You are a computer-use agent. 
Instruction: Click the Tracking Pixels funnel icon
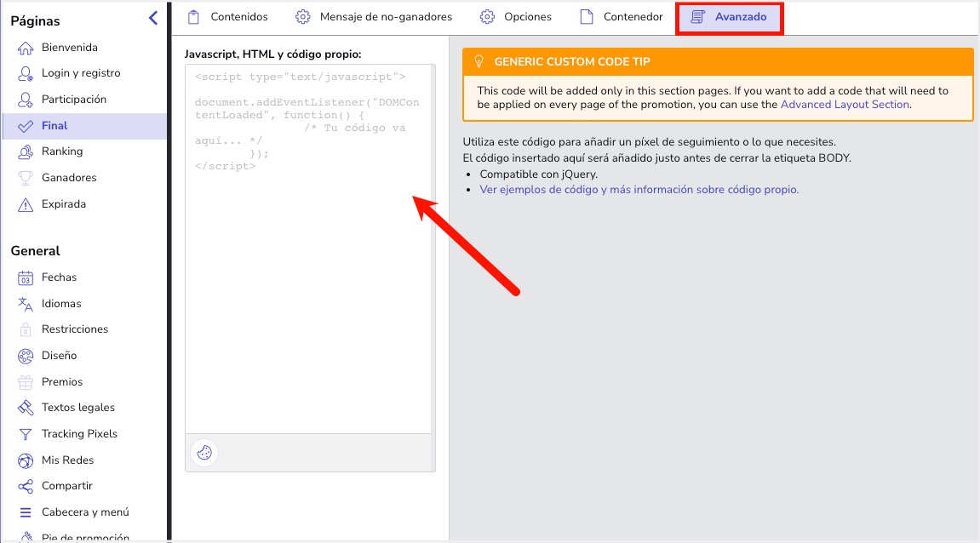pyautogui.click(x=26, y=434)
